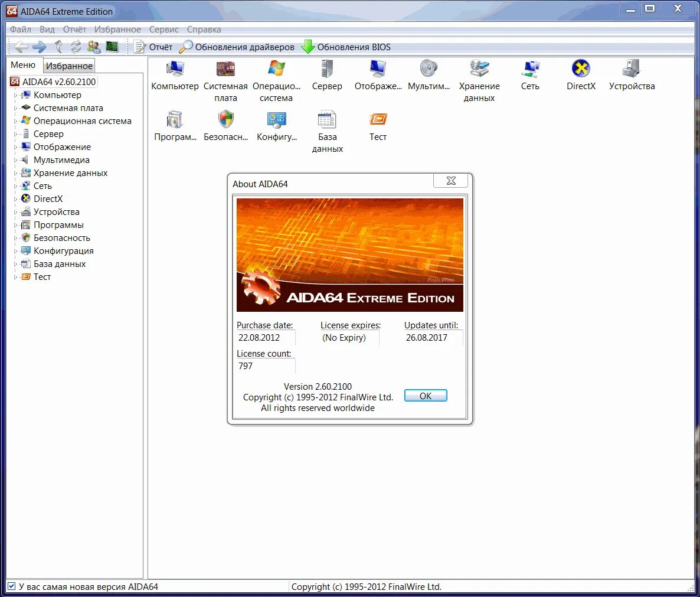Expand the Компьютер tree node

coord(15,96)
